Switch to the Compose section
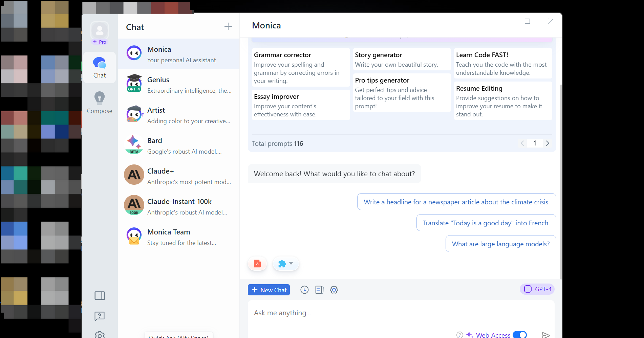The width and height of the screenshot is (644, 338). (100, 103)
